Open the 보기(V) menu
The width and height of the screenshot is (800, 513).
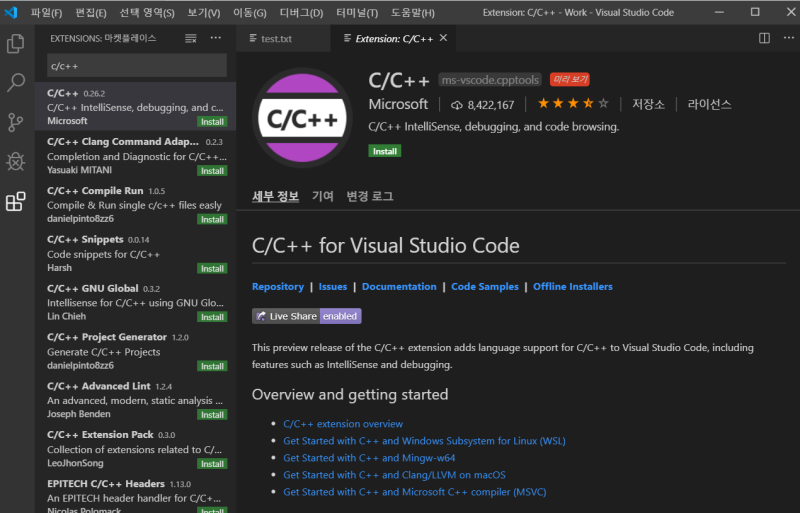[x=204, y=13]
